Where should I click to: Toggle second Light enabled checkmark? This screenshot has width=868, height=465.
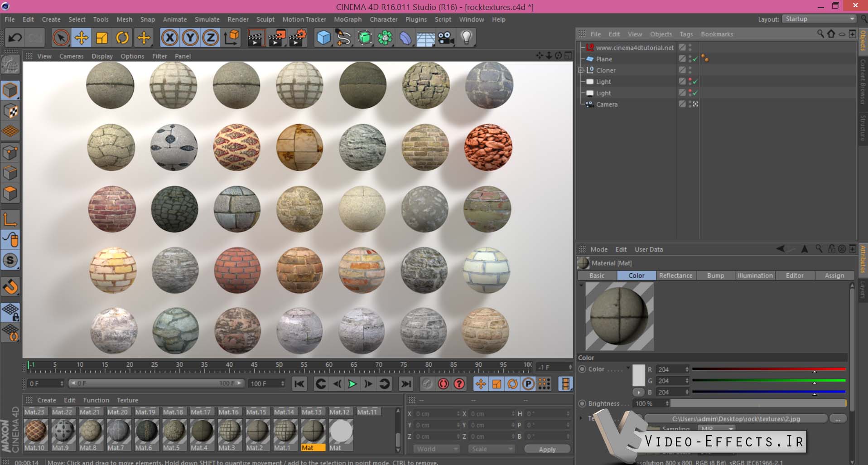tap(695, 93)
